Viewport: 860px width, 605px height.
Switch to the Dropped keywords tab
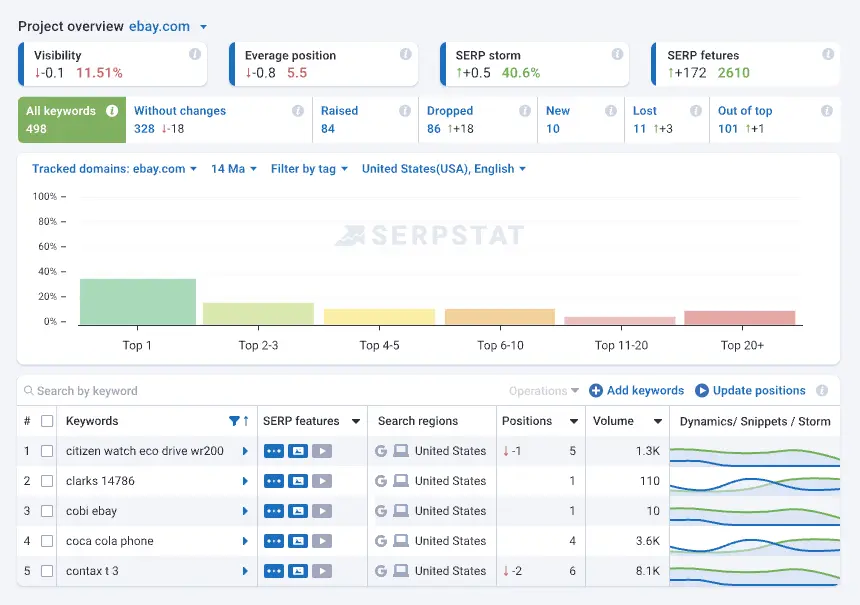(x=449, y=120)
